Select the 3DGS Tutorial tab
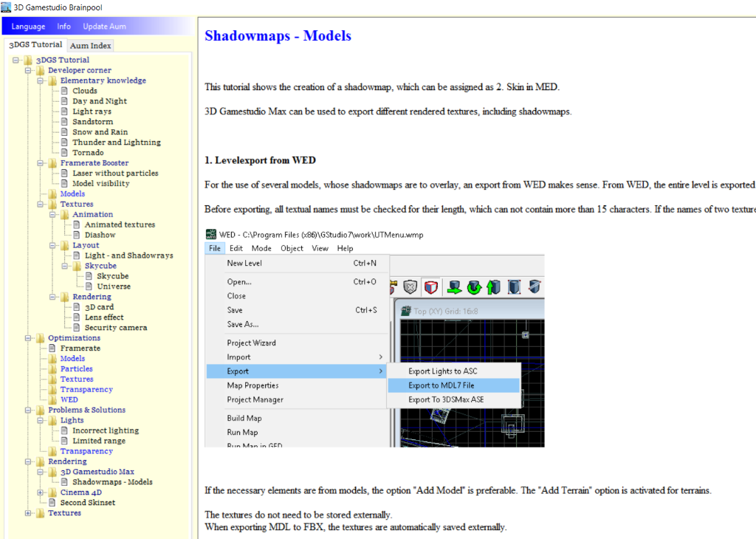This screenshot has width=756, height=539. (35, 44)
